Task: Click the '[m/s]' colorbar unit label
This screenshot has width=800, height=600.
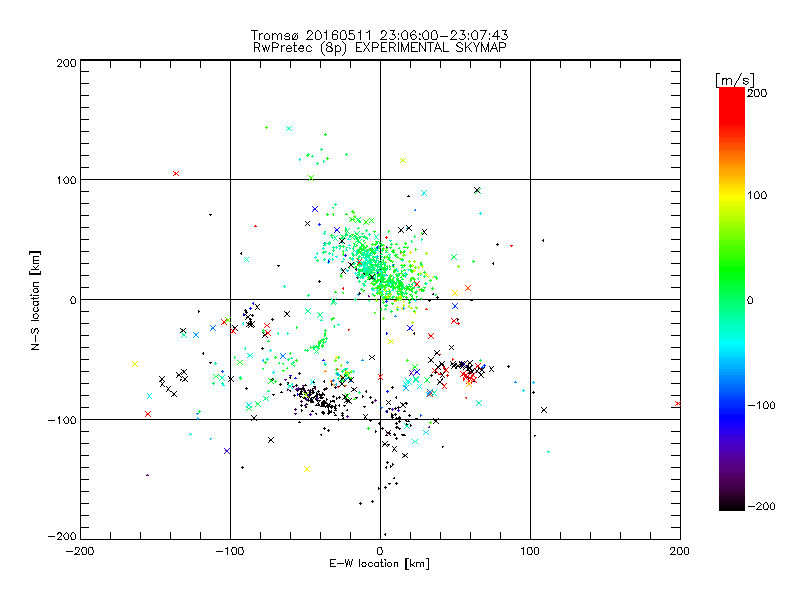Action: (735, 80)
